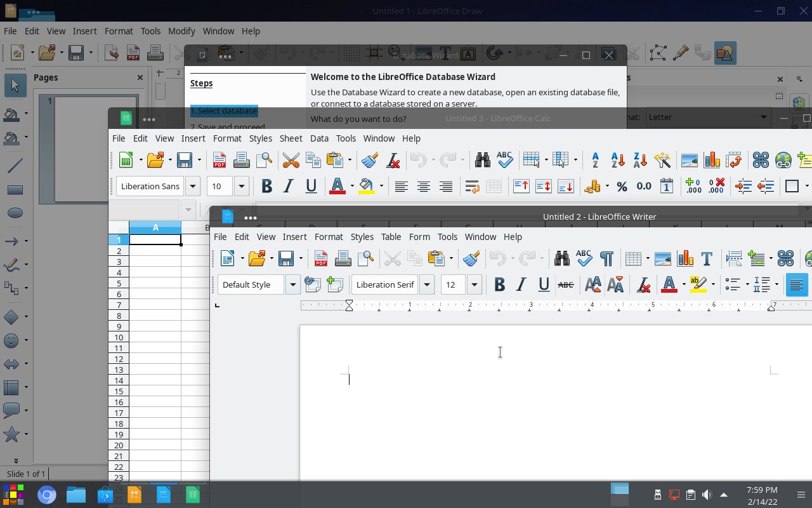Image resolution: width=812 pixels, height=508 pixels.
Task: Open the Table menu in Writer
Action: (x=391, y=237)
